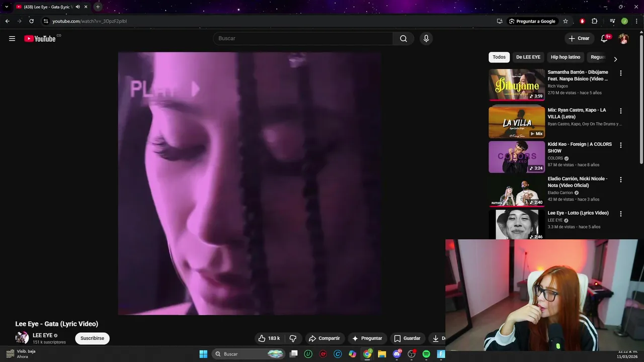Open the Extensions puzzle icon
Screen dimensions: 644x362
point(595,21)
